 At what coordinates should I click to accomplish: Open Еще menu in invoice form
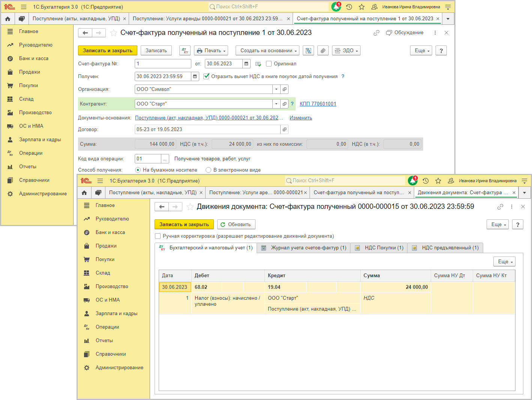tap(421, 50)
